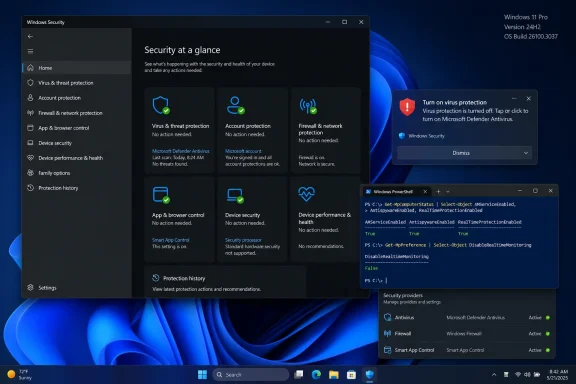Click the taskbar Search box
Image resolution: width=576 pixels, height=384 pixels.
click(x=251, y=375)
